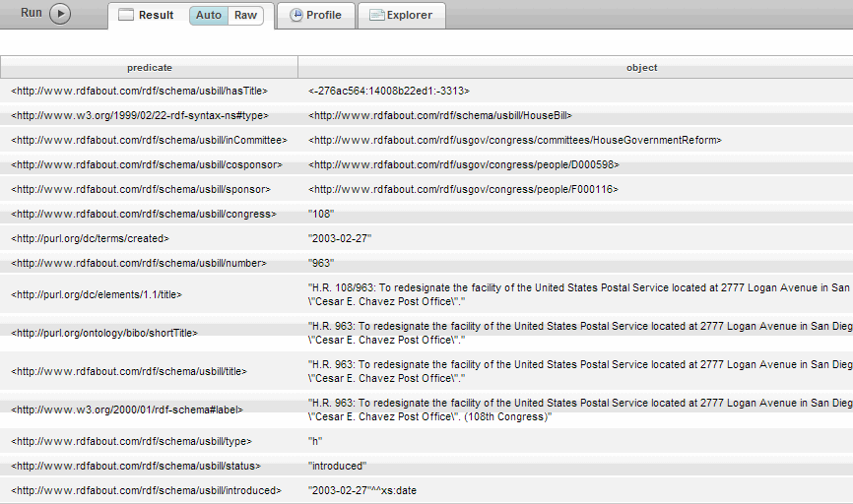
Task: Click the dc/terms/created predicate cell
Action: pyautogui.click(x=90, y=238)
